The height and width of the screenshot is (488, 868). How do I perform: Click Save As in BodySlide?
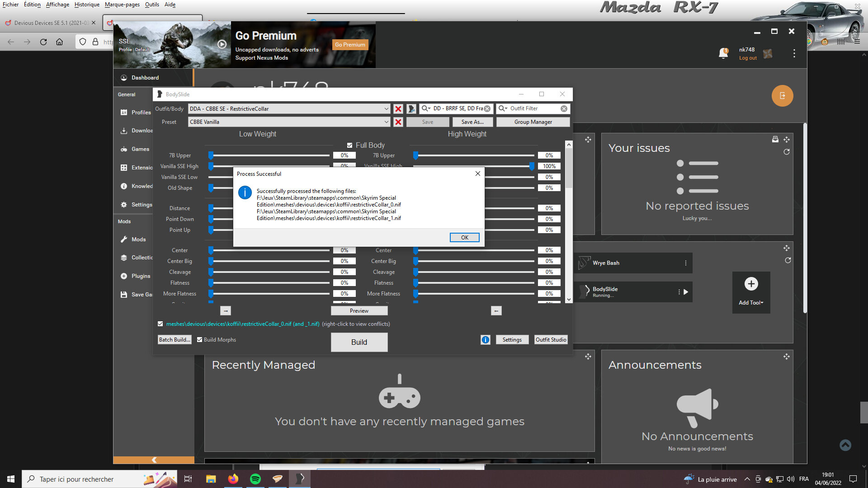point(472,122)
